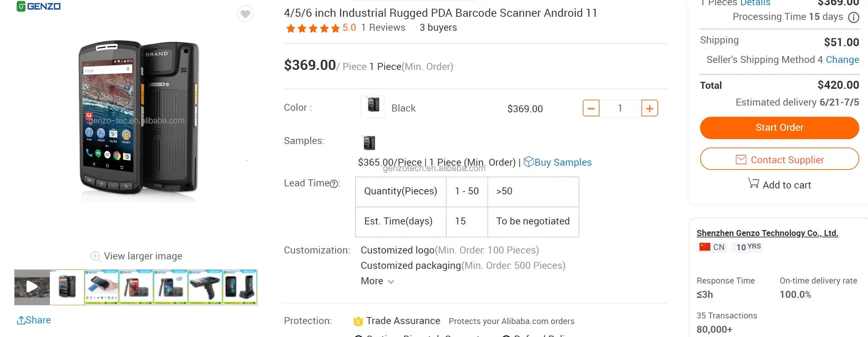Image resolution: width=868 pixels, height=337 pixels.
Task: Increase quantity with plus button
Action: coord(649,108)
